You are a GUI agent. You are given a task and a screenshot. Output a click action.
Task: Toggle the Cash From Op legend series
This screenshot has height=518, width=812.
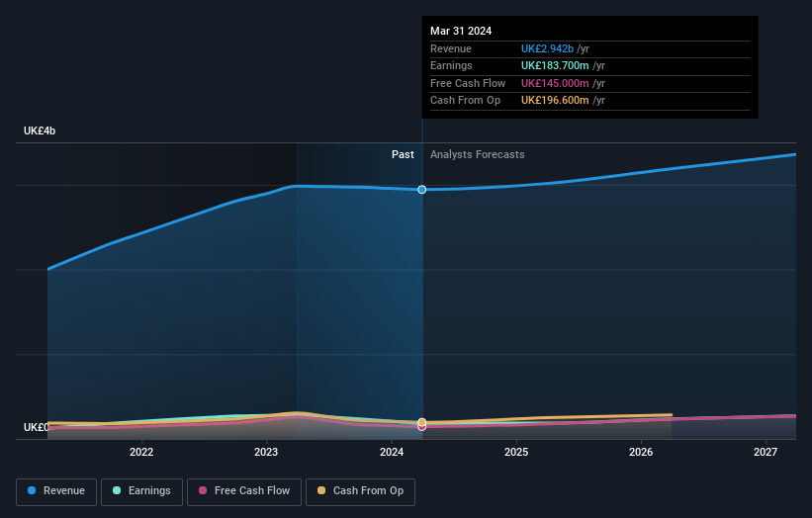click(360, 491)
